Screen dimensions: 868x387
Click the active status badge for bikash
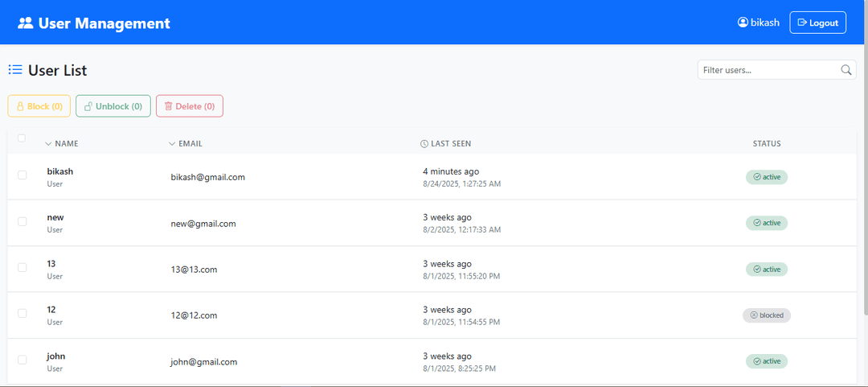[767, 177]
